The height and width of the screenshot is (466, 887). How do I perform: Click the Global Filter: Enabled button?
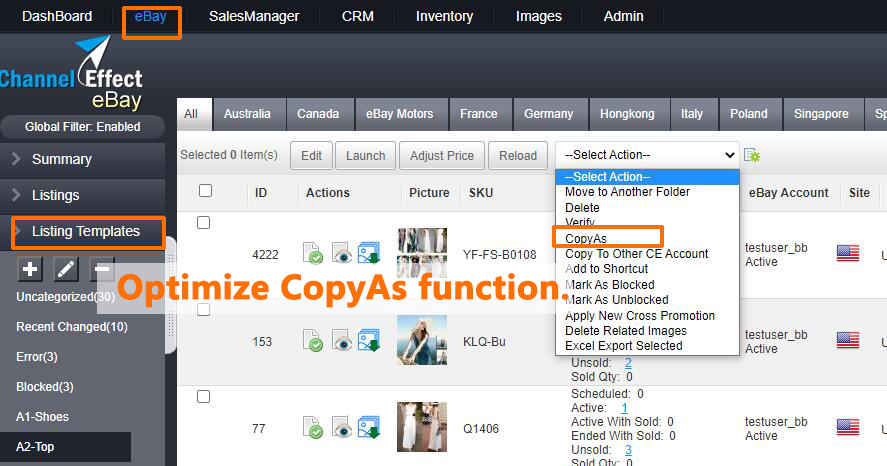click(83, 127)
